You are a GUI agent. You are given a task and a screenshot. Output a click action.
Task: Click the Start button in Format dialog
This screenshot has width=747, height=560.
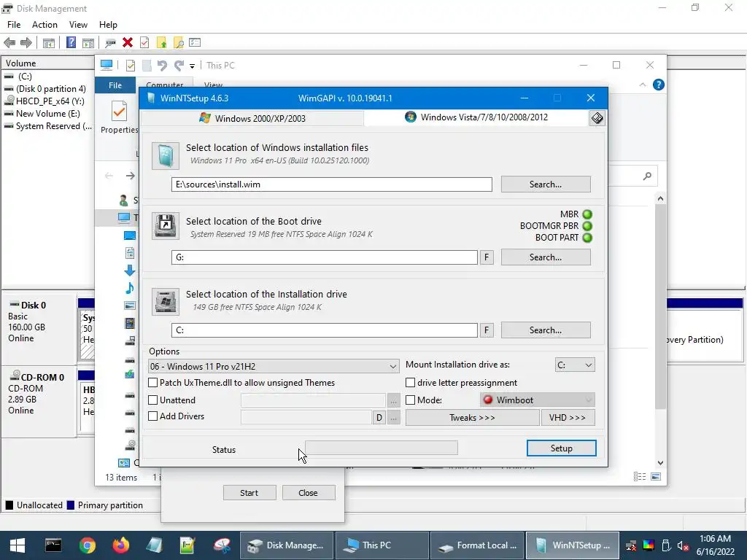pyautogui.click(x=249, y=493)
